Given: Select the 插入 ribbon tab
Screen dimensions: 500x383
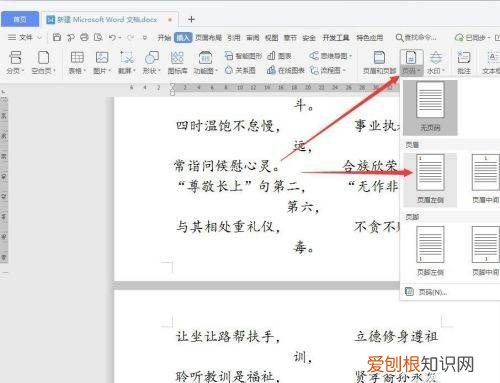Looking at the screenshot, I should [183, 38].
